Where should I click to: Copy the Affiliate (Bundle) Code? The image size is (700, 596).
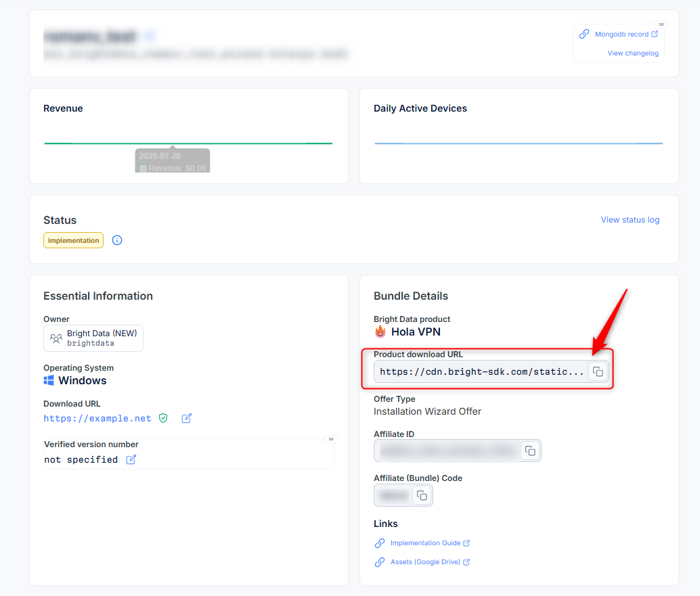[421, 495]
